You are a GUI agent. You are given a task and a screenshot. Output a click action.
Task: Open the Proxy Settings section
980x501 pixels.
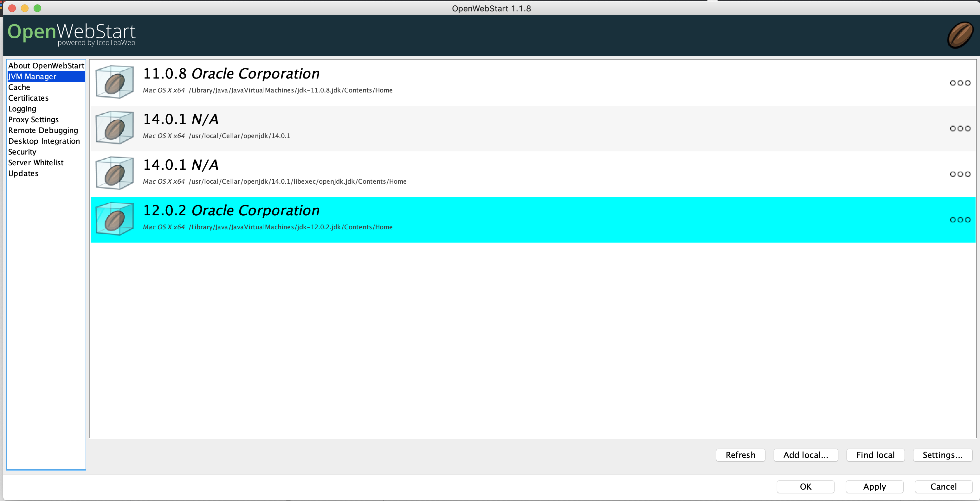point(33,119)
